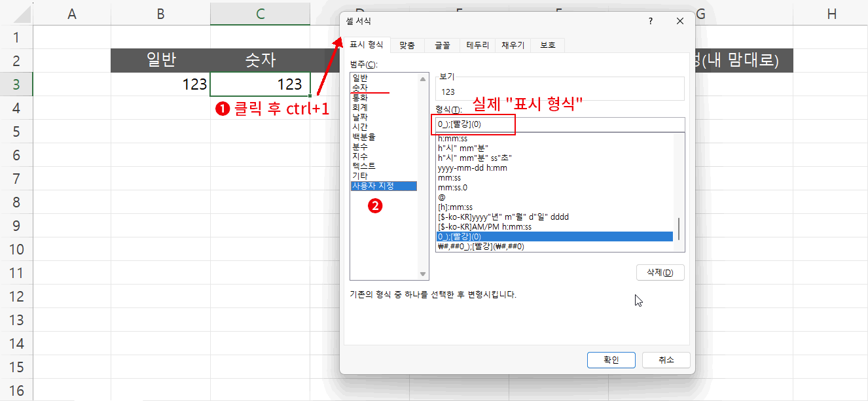Open the 글꼴 tab

click(442, 45)
